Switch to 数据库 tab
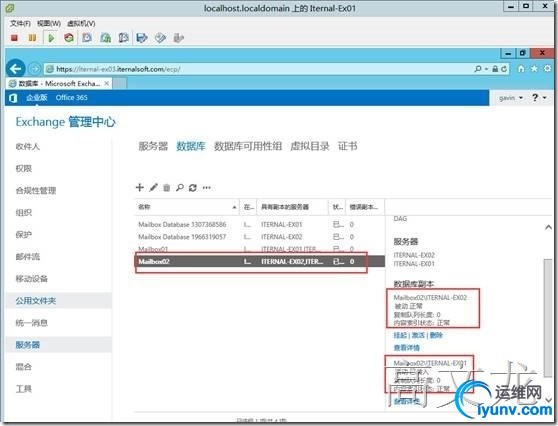The height and width of the screenshot is (426, 558). (x=191, y=146)
